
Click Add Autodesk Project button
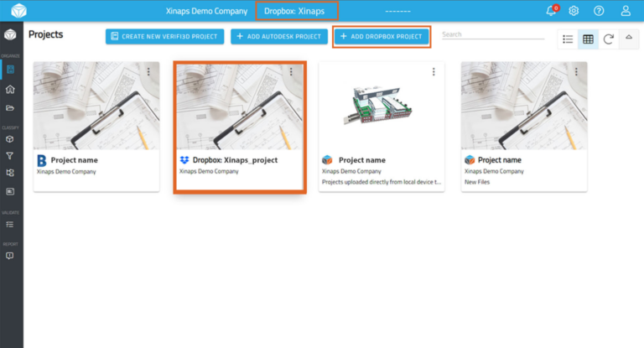coord(279,37)
